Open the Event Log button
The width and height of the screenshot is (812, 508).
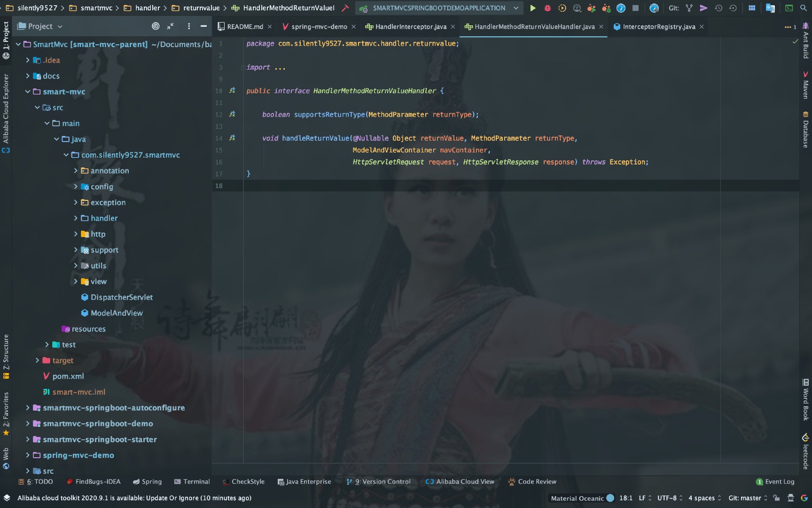[x=775, y=482]
